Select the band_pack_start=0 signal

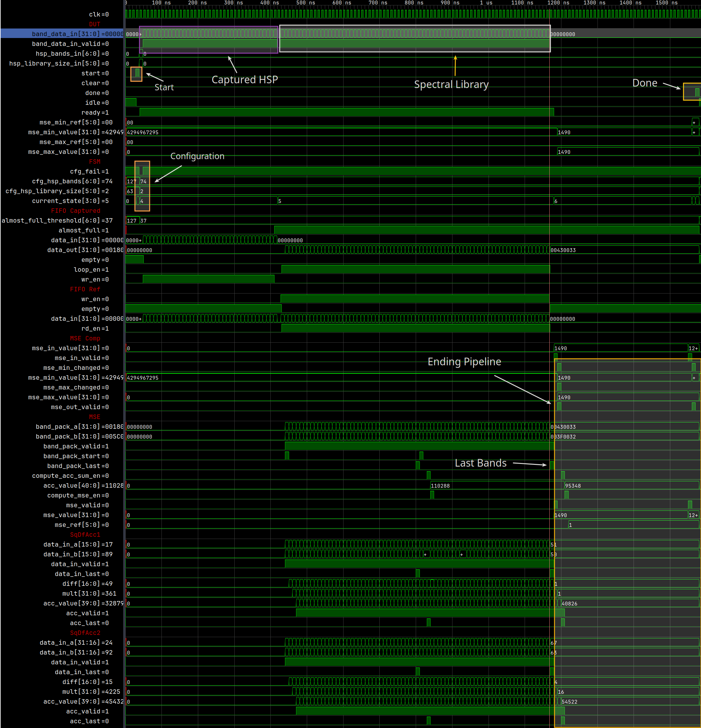[76, 456]
